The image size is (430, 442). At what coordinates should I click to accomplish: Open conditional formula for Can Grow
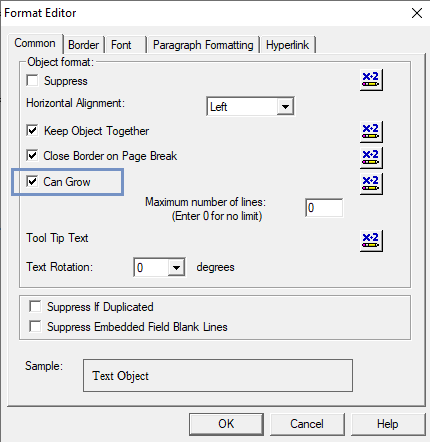(371, 184)
